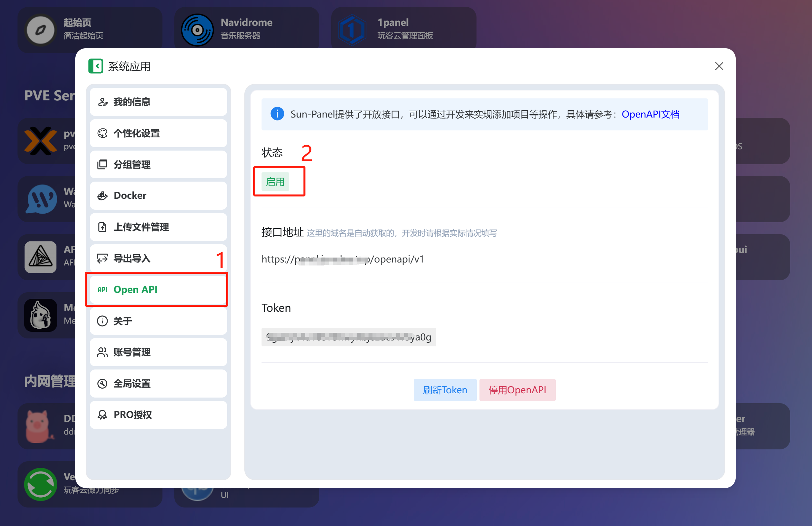The image size is (812, 526).
Task: Click the green back icon beside 系统应用
Action: (x=95, y=66)
